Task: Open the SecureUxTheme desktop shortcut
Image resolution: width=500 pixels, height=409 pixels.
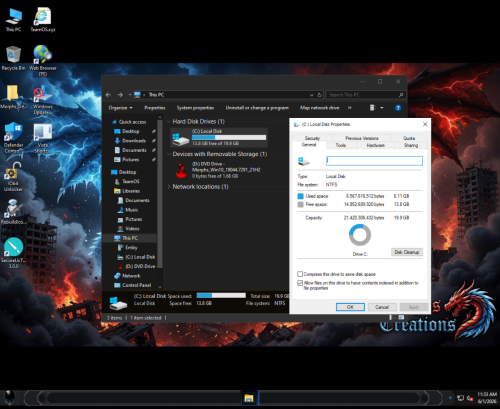Action: click(13, 252)
